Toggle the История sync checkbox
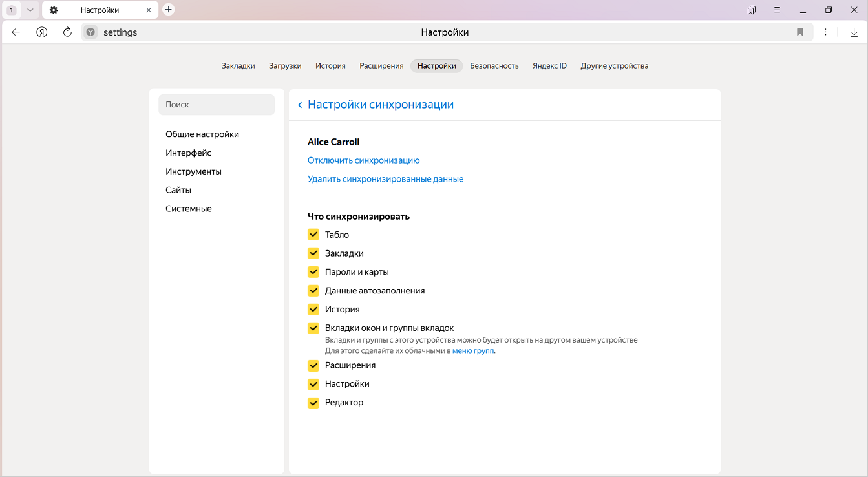 point(313,310)
